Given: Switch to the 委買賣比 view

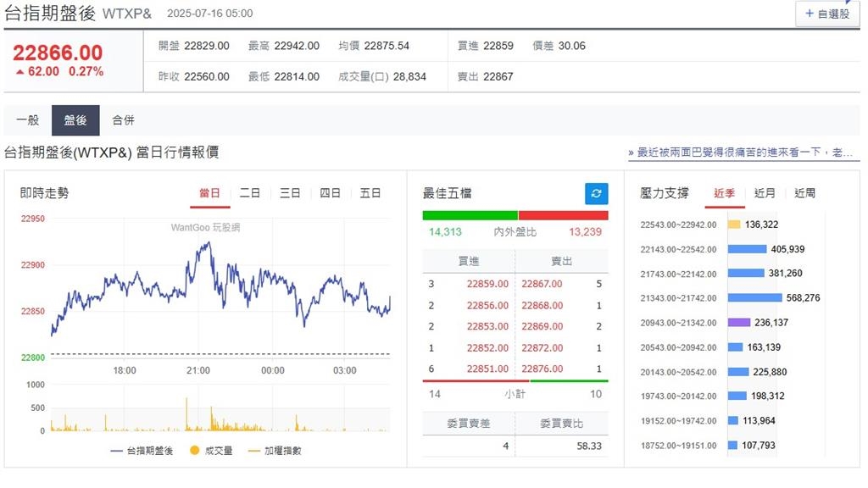Looking at the screenshot, I should pos(562,422).
